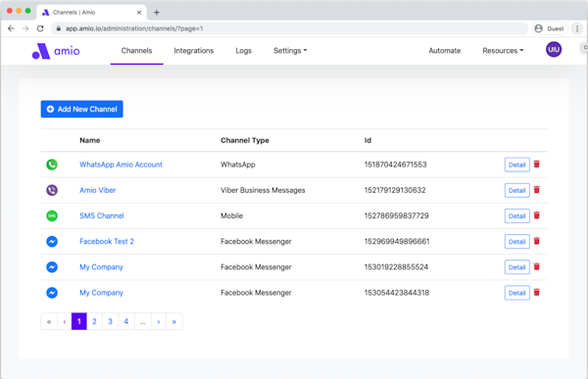Open Detail for channel 153019228855524
Screen dimensions: 588x379
click(516, 267)
